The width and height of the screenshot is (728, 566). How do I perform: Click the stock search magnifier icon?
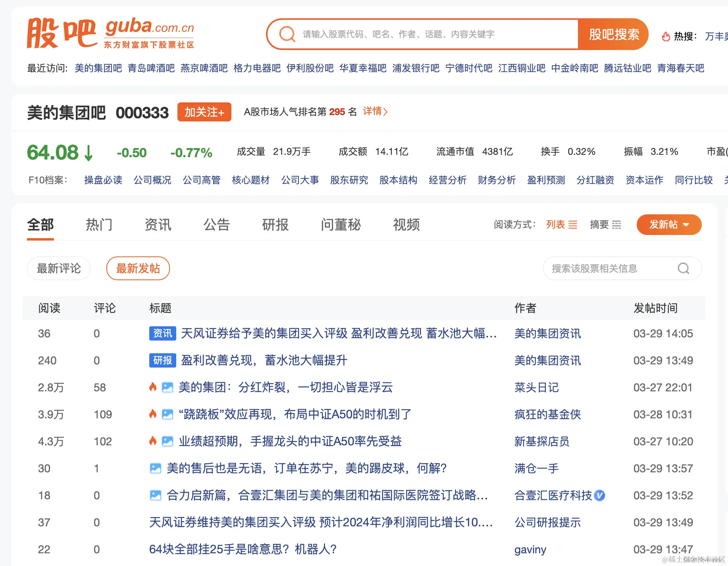tap(683, 269)
